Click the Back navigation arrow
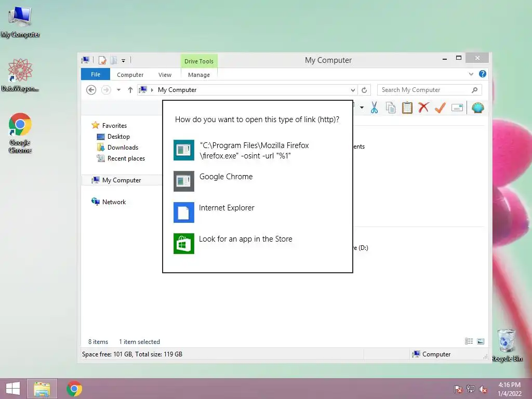Image resolution: width=532 pixels, height=399 pixels. (91, 90)
